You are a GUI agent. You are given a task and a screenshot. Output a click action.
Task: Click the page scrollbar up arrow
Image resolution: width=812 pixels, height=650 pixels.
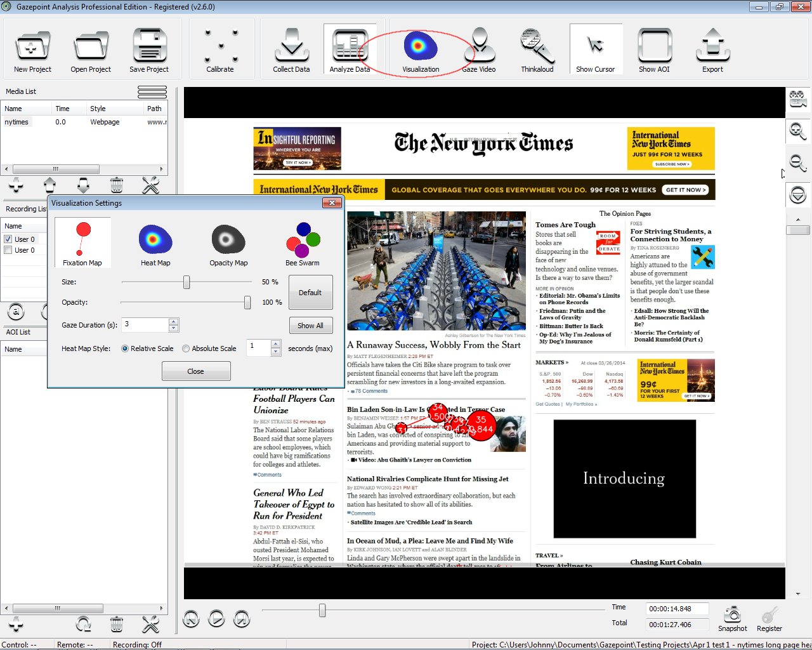[798, 220]
